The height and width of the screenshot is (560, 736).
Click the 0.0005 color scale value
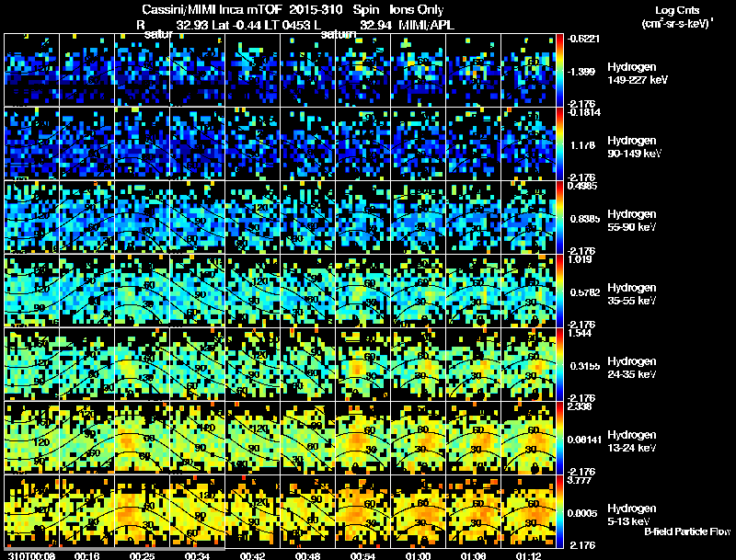(x=582, y=513)
